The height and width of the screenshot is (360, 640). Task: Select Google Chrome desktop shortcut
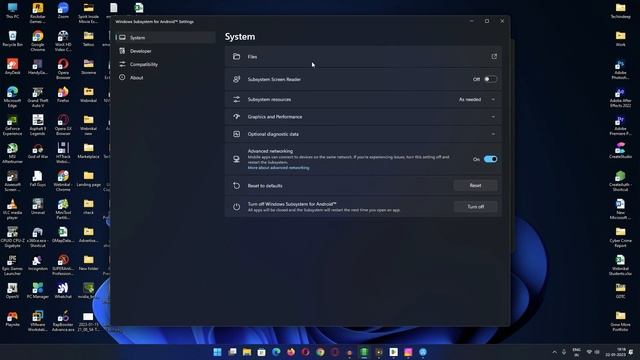pyautogui.click(x=38, y=41)
